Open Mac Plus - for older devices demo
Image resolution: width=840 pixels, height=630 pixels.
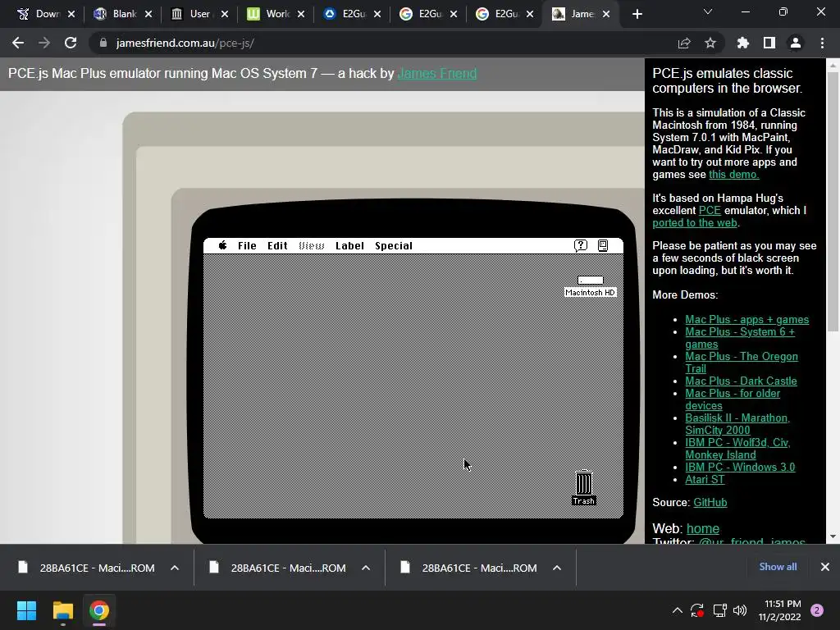[733, 399]
